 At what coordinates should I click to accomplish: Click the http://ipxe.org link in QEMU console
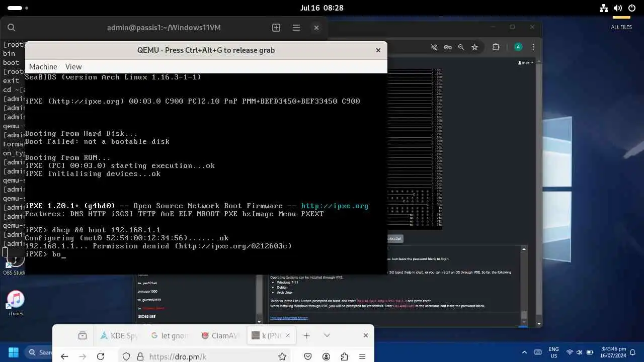[335, 206]
